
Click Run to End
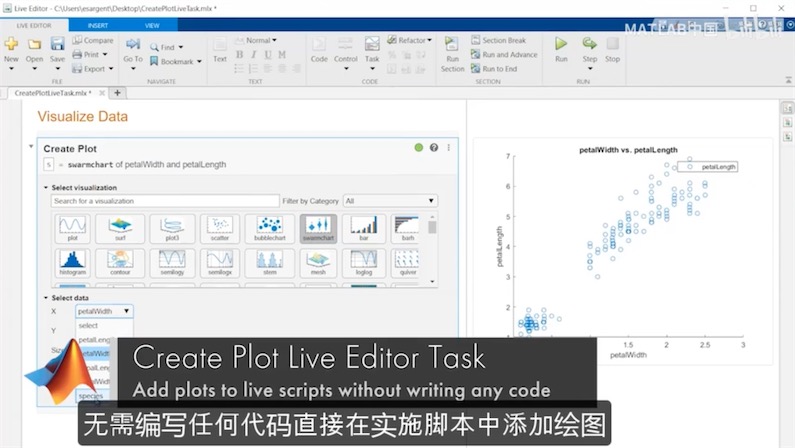point(494,68)
